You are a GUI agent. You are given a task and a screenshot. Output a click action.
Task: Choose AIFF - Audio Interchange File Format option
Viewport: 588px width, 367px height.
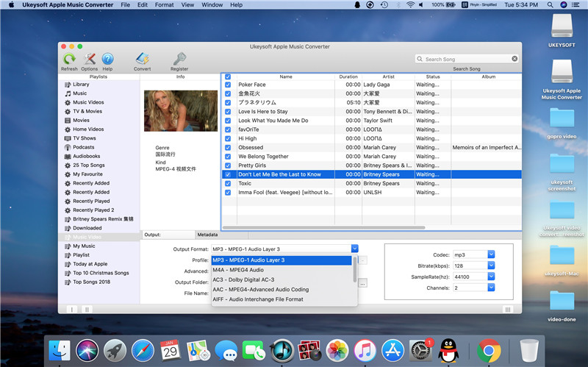(x=282, y=299)
